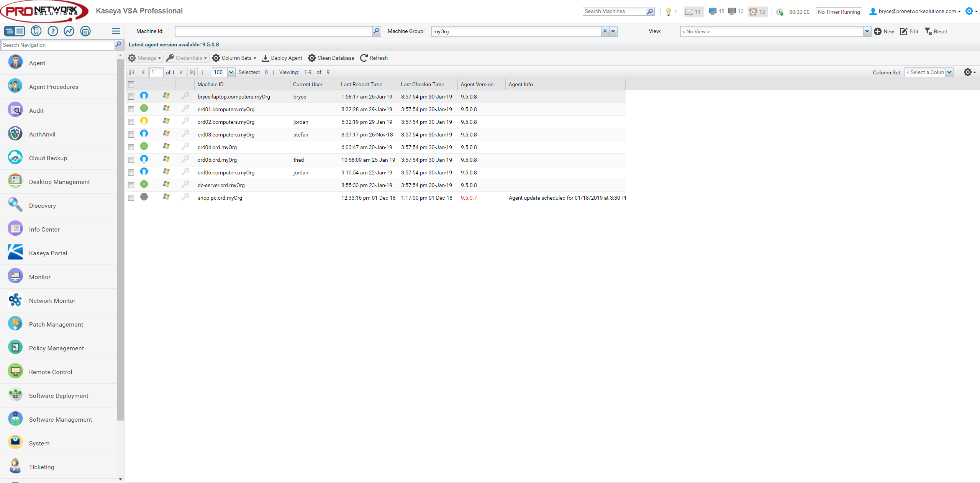Viewport: 980px width, 483px height.
Task: Open the Machine Group dropdown arrow
Action: [613, 31]
